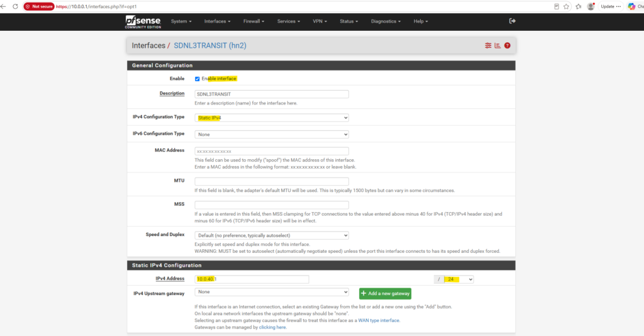Click the Description text field
The height and width of the screenshot is (336, 644).
point(272,94)
